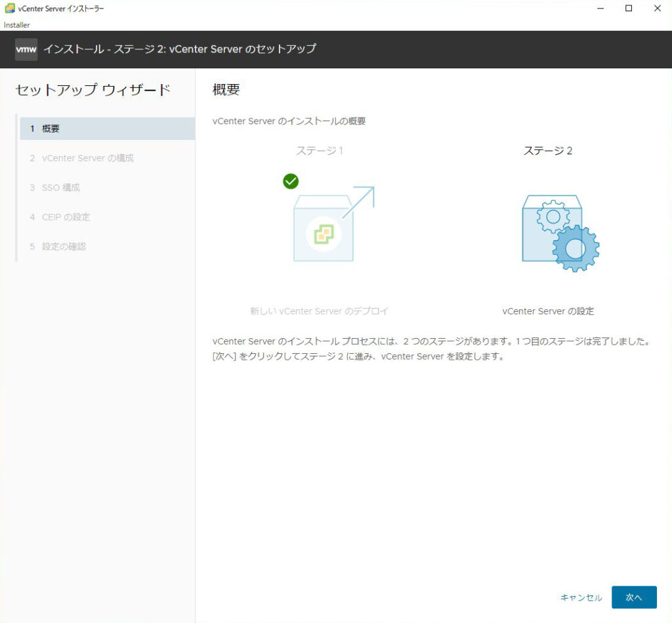The width and height of the screenshot is (672, 623).
Task: Click the stage 2 header title text
Action: coord(180,49)
